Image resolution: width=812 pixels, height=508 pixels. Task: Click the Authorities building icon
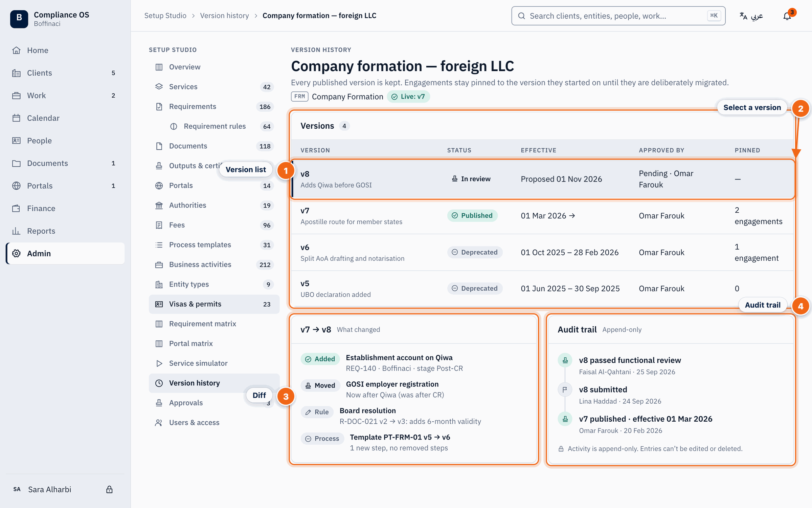(159, 205)
